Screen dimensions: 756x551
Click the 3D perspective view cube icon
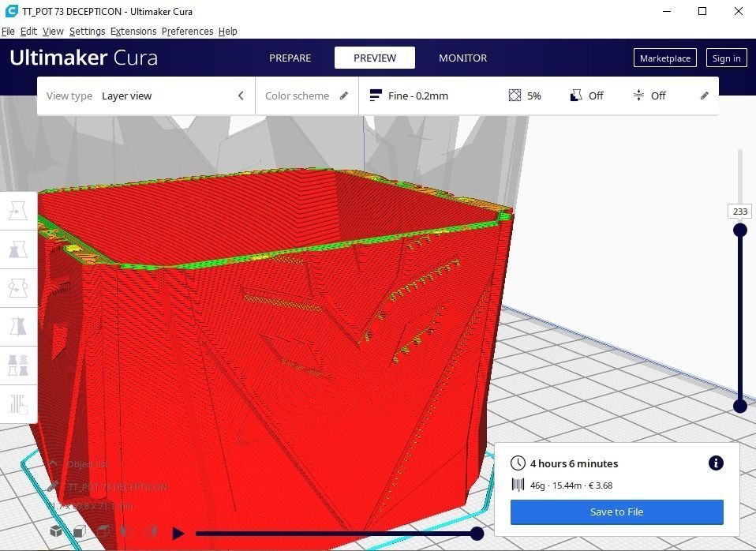tap(56, 531)
